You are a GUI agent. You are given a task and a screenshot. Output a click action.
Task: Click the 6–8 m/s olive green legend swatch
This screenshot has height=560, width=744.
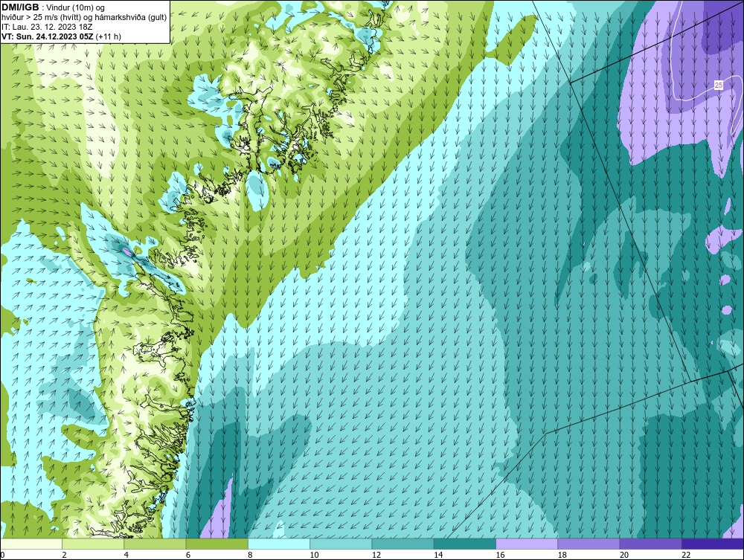217,544
